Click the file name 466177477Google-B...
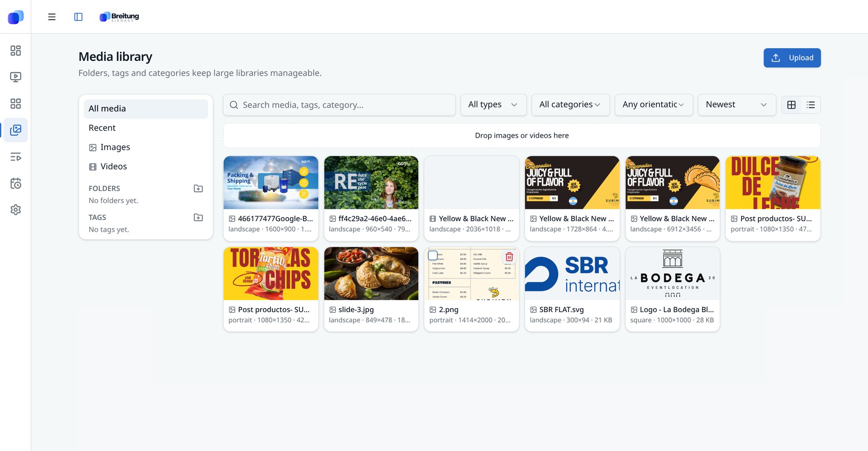This screenshot has height=451, width=868. (275, 219)
